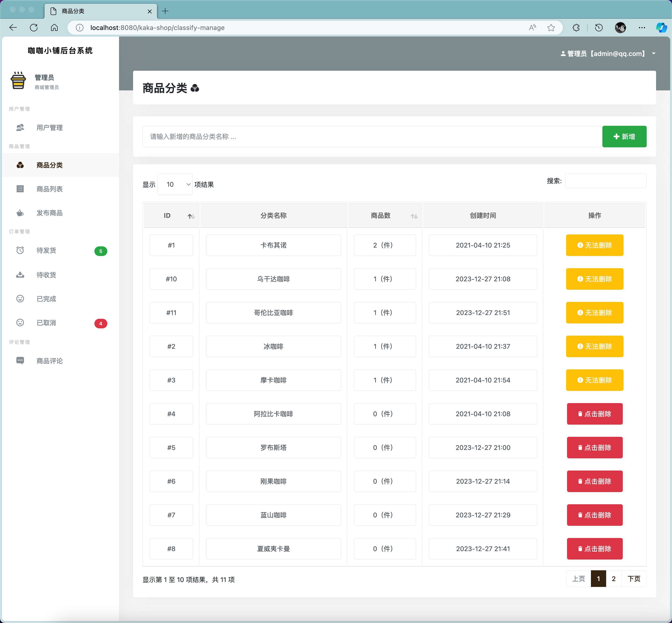Select 用户管理 in the sidebar menu
Screen dimensions: 672x623
(50, 127)
